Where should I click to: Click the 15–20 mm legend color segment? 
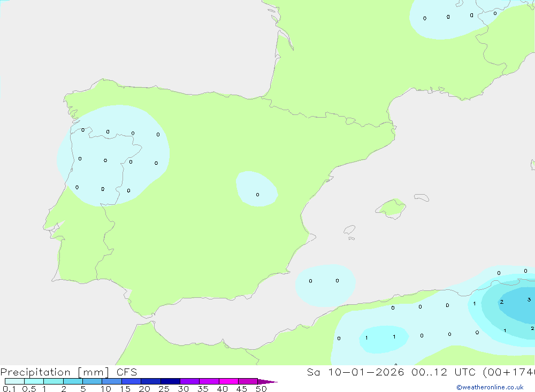(x=131, y=381)
